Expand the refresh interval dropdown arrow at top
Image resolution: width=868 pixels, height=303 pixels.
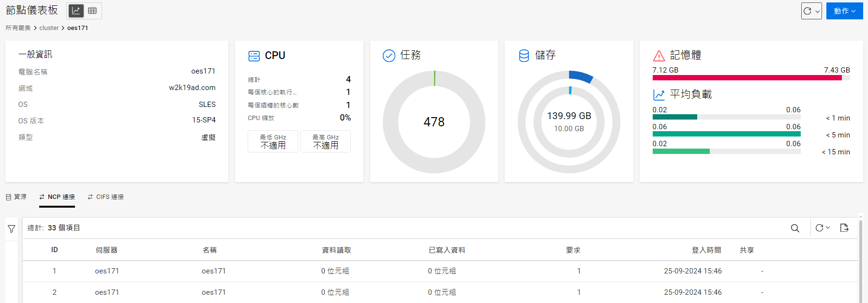(817, 11)
